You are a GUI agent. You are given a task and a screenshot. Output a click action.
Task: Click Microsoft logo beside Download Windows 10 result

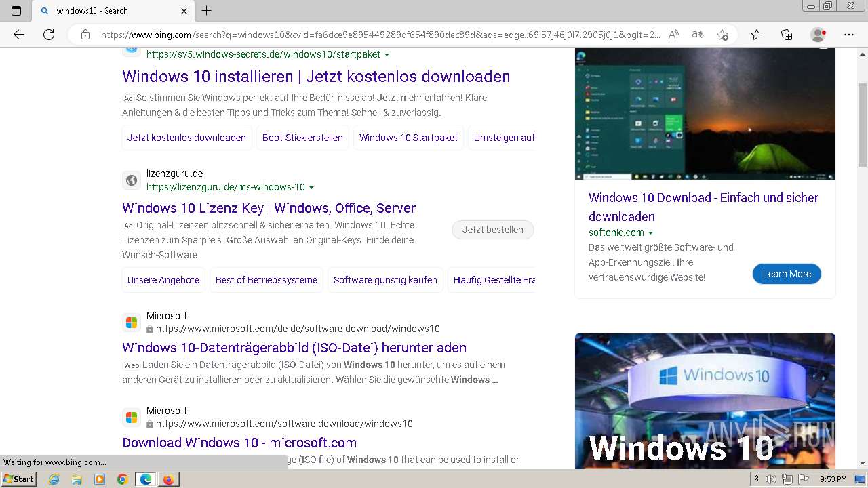click(x=132, y=418)
